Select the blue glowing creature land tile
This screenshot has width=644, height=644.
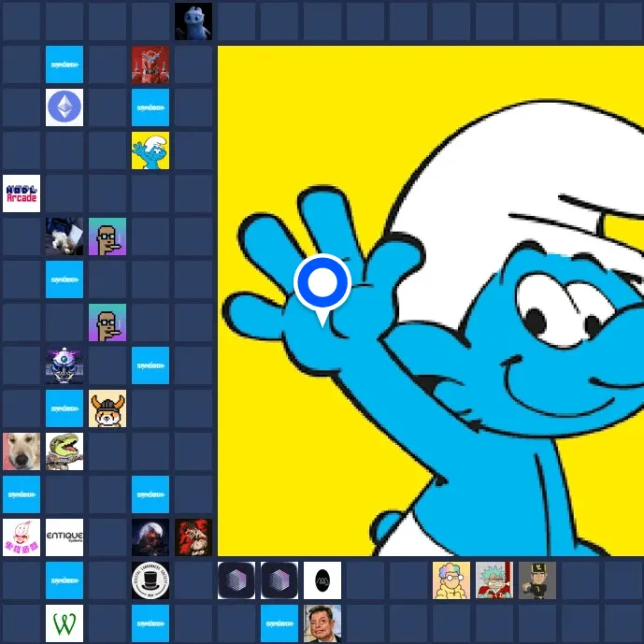(x=193, y=21)
